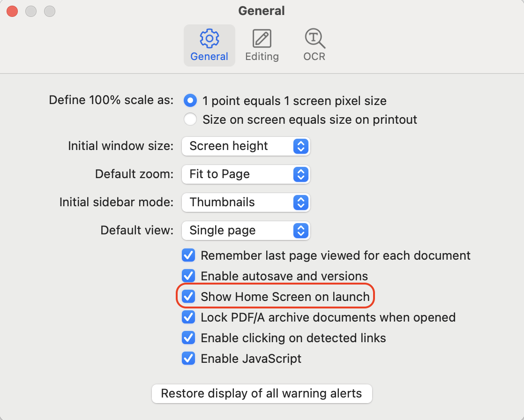Switch to the OCR icon
Screen dimensions: 524x420
coord(313,38)
